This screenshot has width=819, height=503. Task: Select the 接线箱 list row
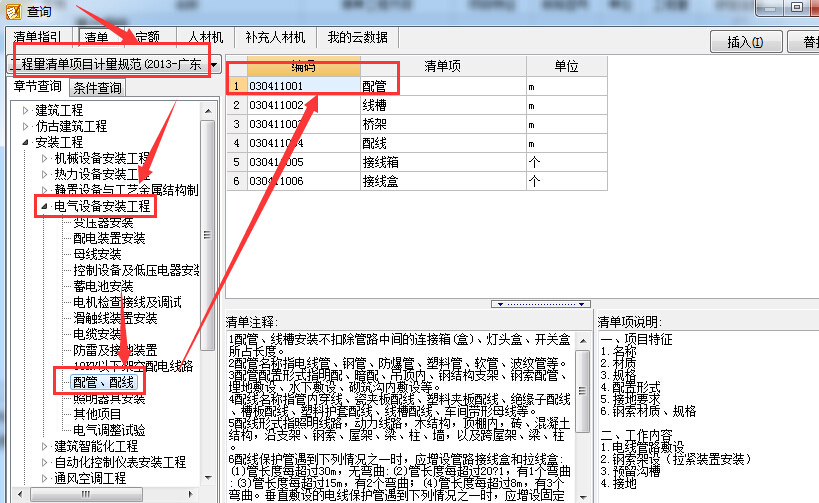(x=417, y=162)
